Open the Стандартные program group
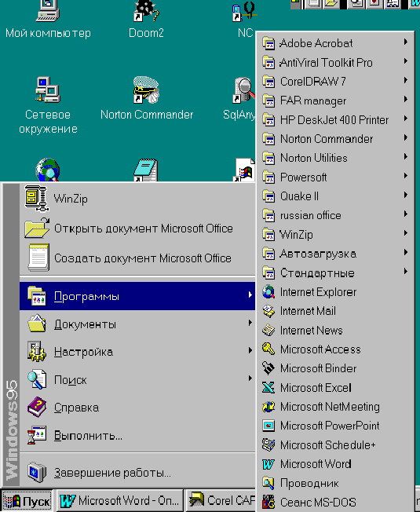This screenshot has height=512, width=420. click(335, 273)
